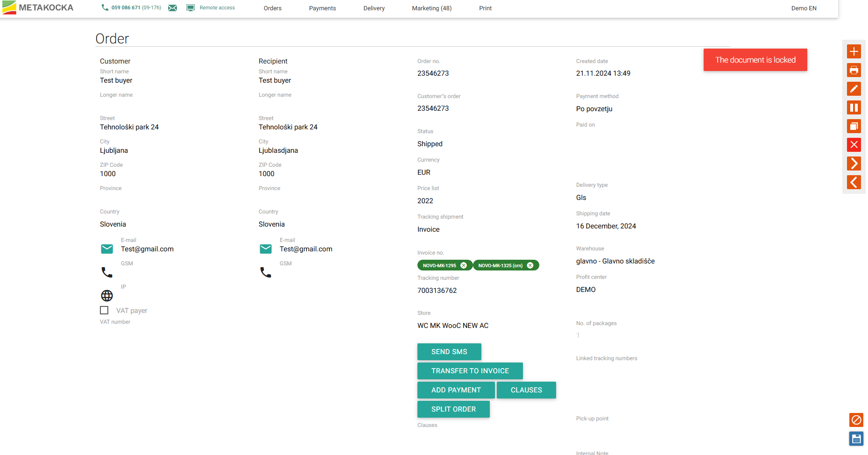
Task: Click the ADD PAYMENT button
Action: (x=456, y=390)
